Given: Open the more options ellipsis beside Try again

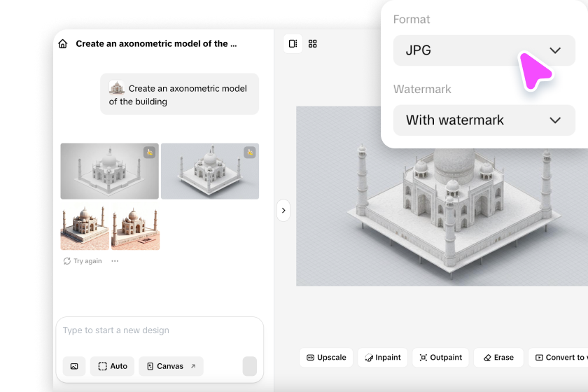Looking at the screenshot, I should click(115, 261).
